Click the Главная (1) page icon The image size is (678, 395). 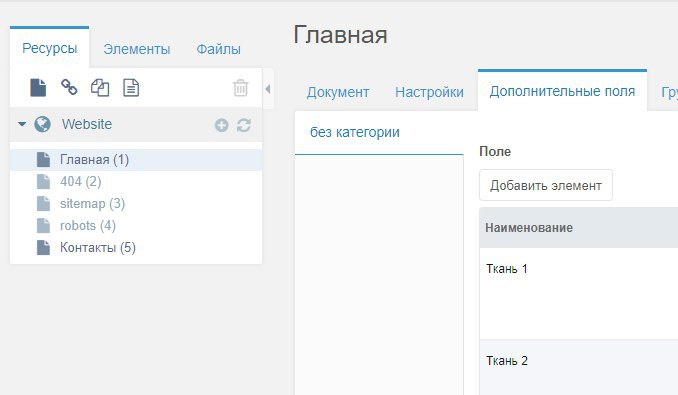(43, 159)
